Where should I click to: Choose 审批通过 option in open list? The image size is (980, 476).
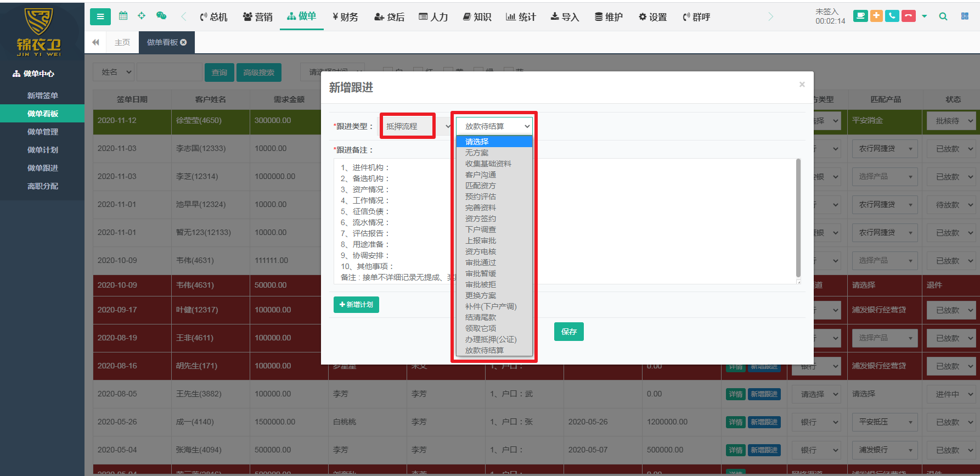tap(494, 262)
